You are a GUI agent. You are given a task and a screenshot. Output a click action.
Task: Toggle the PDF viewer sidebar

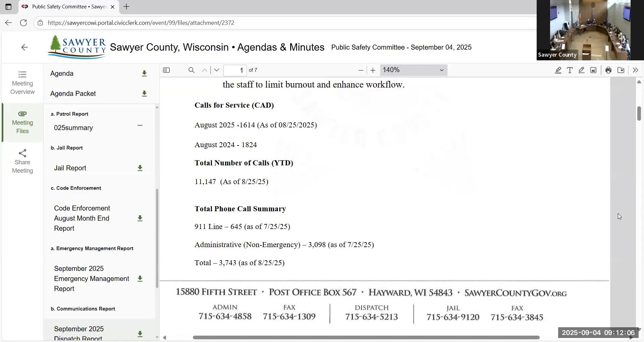166,70
